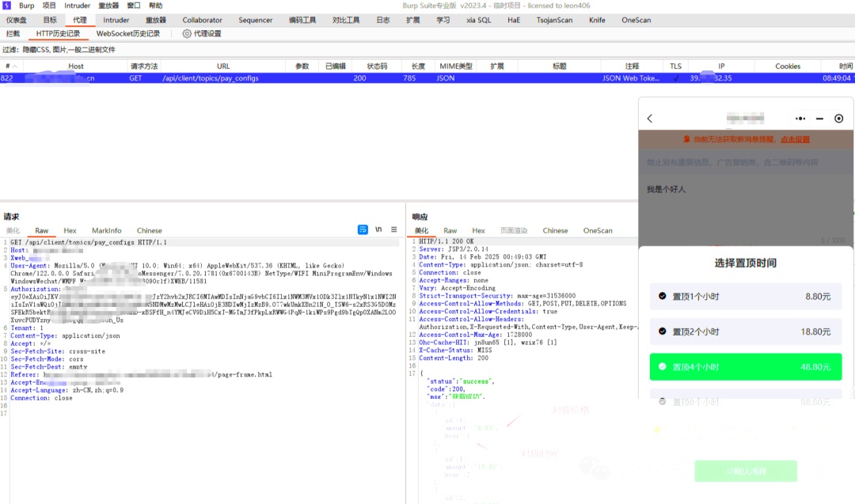Sort history by 长度 column header
The image size is (855, 504).
point(418,66)
